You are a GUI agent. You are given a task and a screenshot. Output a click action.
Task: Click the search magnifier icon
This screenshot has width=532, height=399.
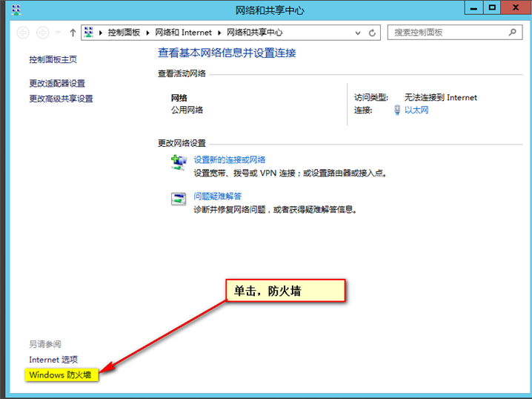tap(512, 32)
